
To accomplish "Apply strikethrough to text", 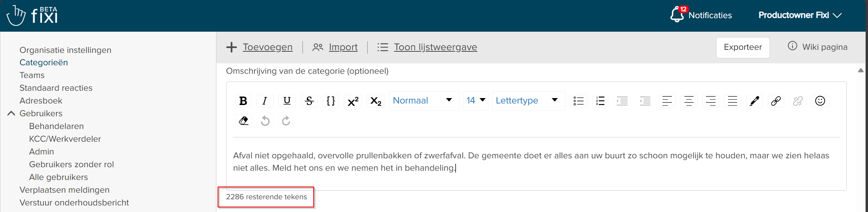I will 309,101.
